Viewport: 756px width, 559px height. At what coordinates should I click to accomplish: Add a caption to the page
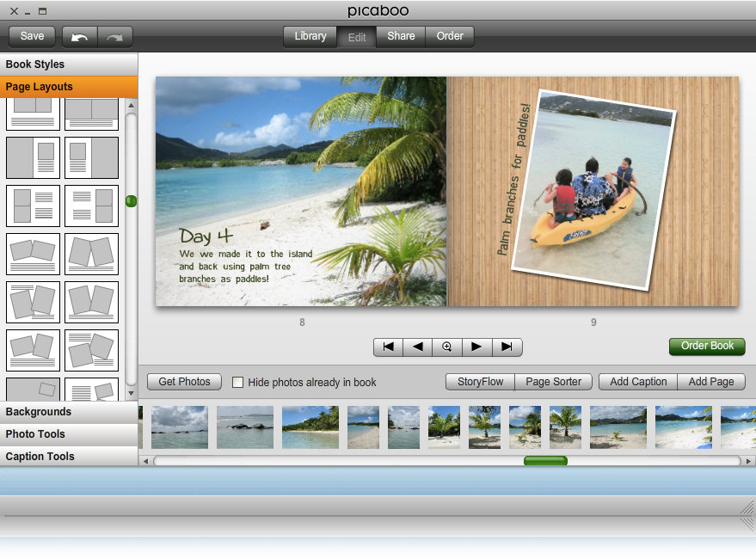[x=638, y=382]
